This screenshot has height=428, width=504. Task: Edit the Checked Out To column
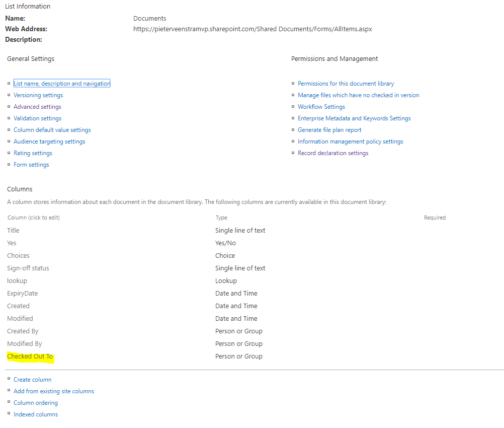[30, 356]
